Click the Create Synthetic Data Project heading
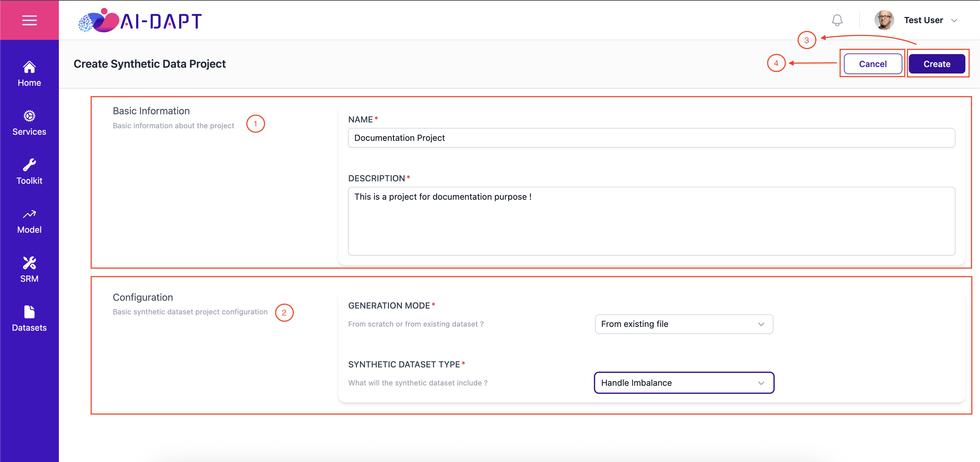The height and width of the screenshot is (462, 980). (x=149, y=64)
